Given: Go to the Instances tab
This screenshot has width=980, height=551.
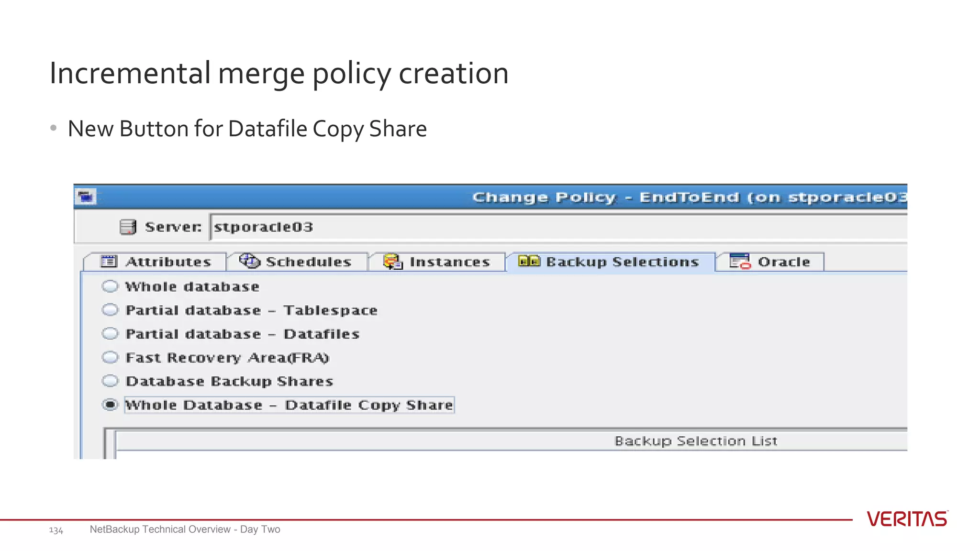Looking at the screenshot, I should point(437,262).
